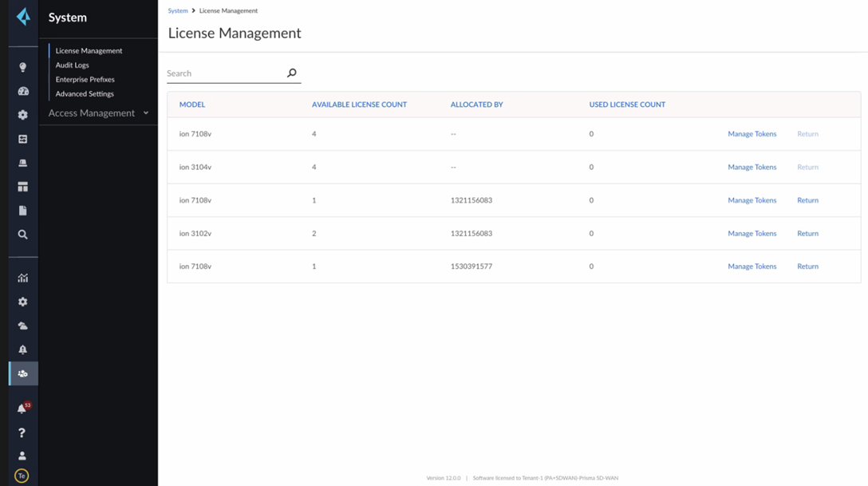Screen dimensions: 868x486
Task: Open the lightbulb insights icon in sidebar
Action: 23,67
